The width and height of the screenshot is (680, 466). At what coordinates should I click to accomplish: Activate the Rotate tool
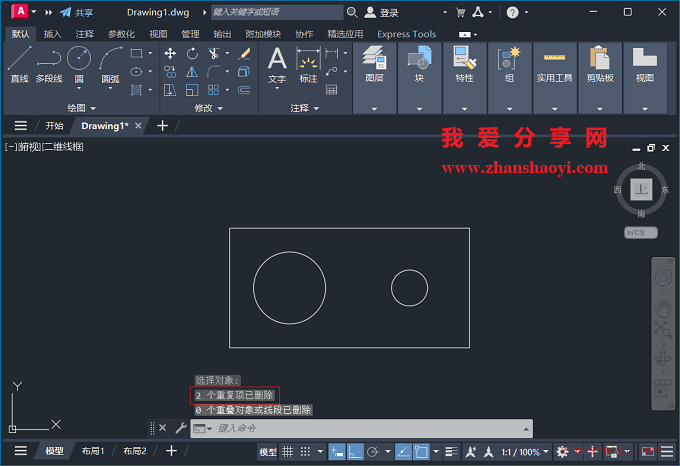point(192,53)
